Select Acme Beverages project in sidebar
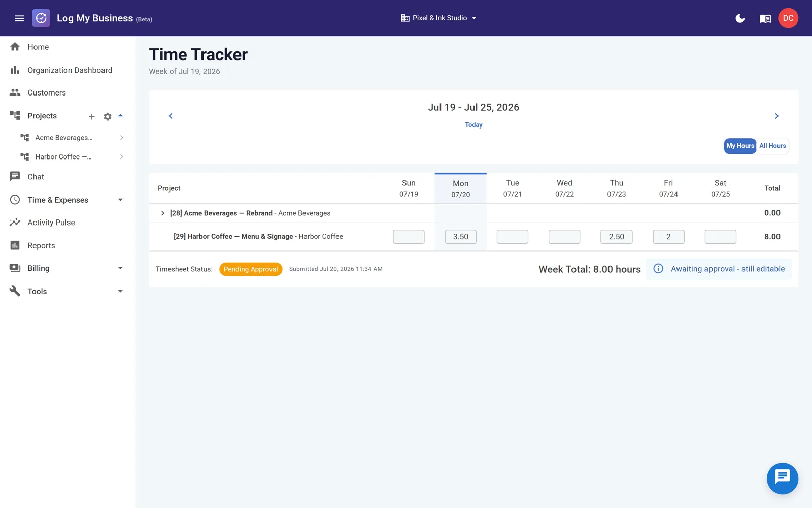Image resolution: width=812 pixels, height=508 pixels. tap(64, 138)
